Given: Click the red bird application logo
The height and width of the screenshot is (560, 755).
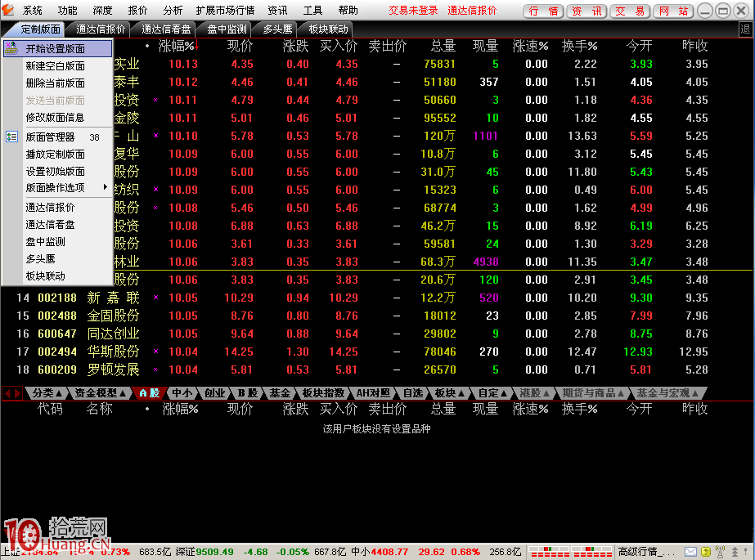Looking at the screenshot, I should coord(8,10).
